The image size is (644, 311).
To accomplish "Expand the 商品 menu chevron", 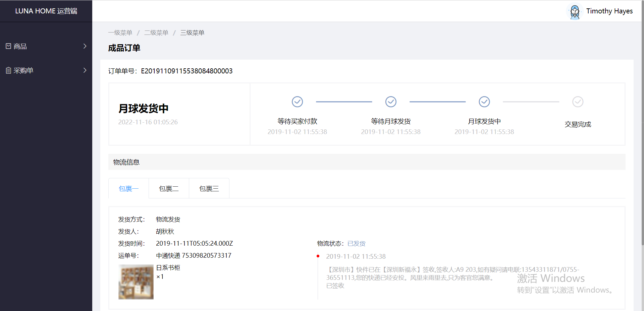I will coord(85,46).
